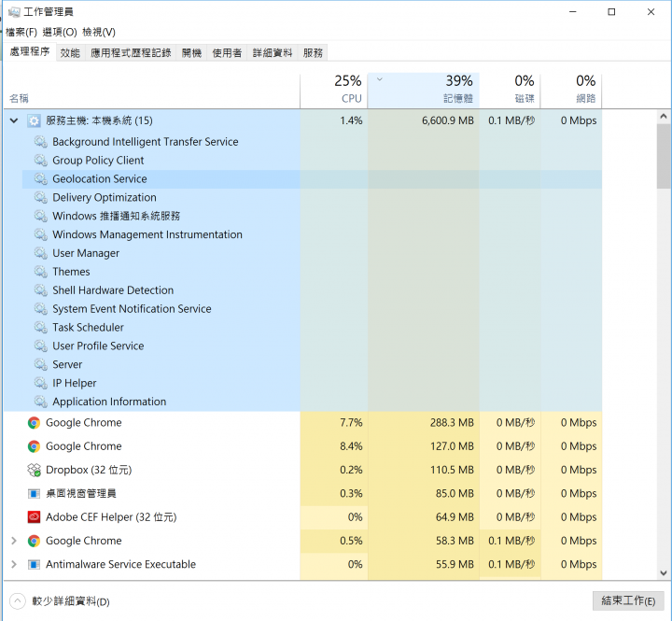This screenshot has height=621, width=672.
Task: Select the IP Helper row text
Action: pos(74,383)
